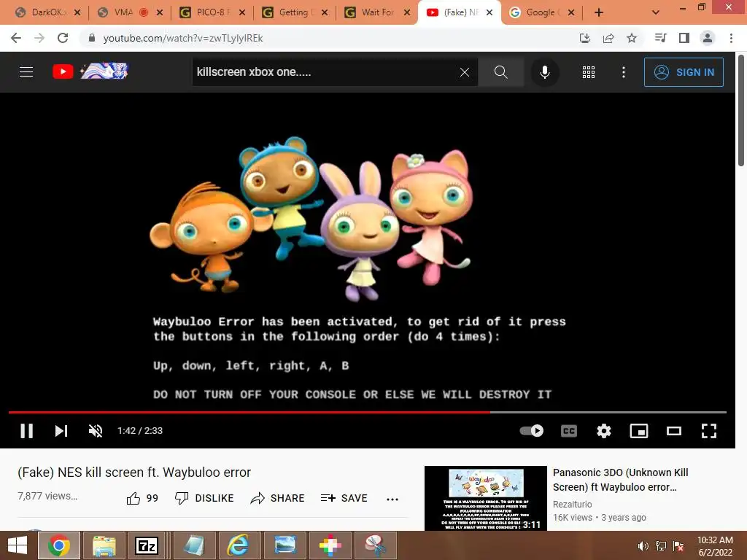Open more actions ellipsis under video
Screen dimensions: 747x560
(392, 499)
